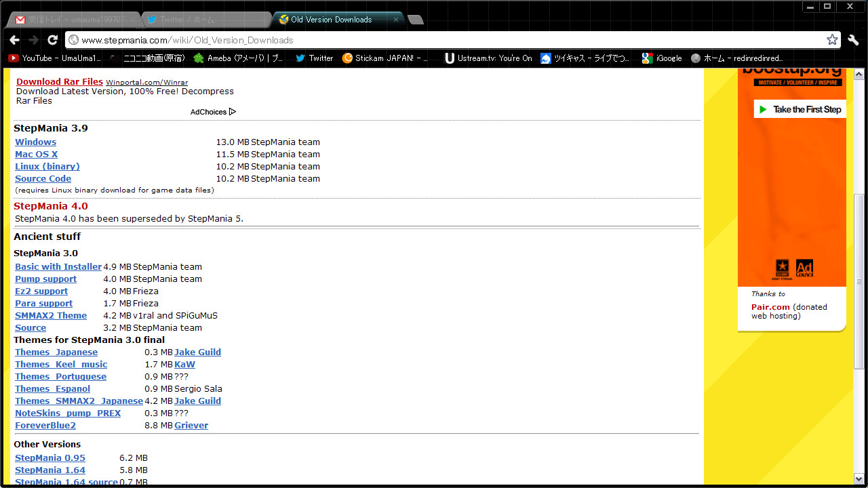This screenshot has height=488, width=868.
Task: Open the Pair.com hosting link
Action: pos(770,307)
